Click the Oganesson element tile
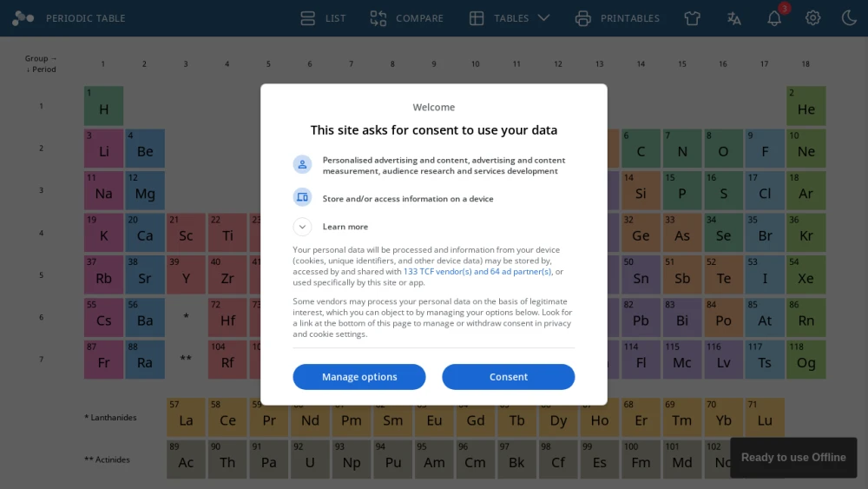Image resolution: width=868 pixels, height=489 pixels. click(806, 360)
